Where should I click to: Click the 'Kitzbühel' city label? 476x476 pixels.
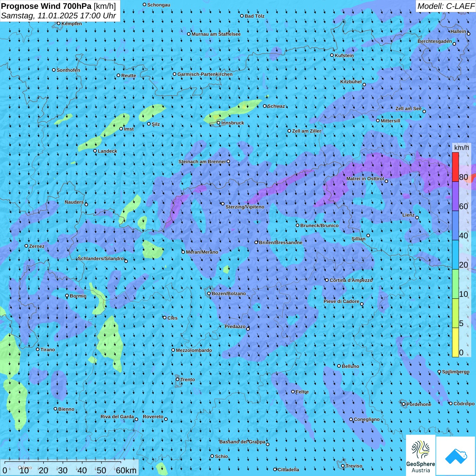click(x=351, y=82)
